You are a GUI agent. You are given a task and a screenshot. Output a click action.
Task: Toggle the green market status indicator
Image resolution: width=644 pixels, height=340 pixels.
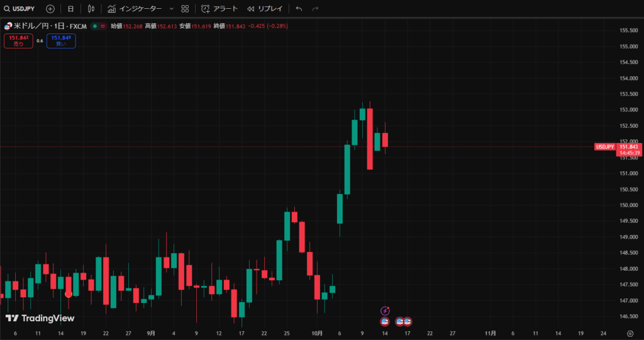tap(94, 26)
